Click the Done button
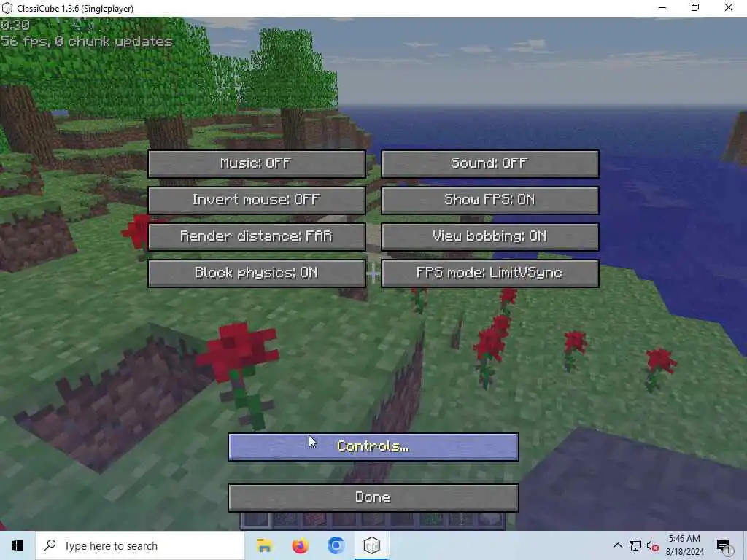The image size is (747, 560). (373, 498)
